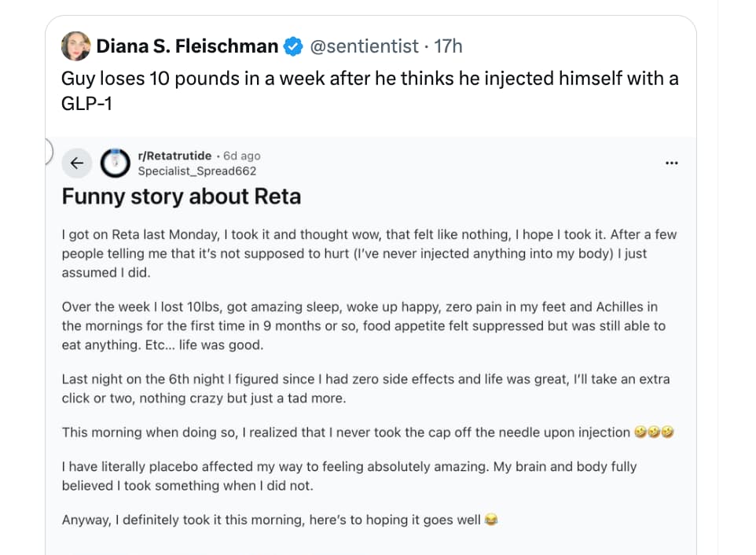The width and height of the screenshot is (756, 555).
Task: Click the line "Anyway, I definitely took it"
Action: coord(271,520)
